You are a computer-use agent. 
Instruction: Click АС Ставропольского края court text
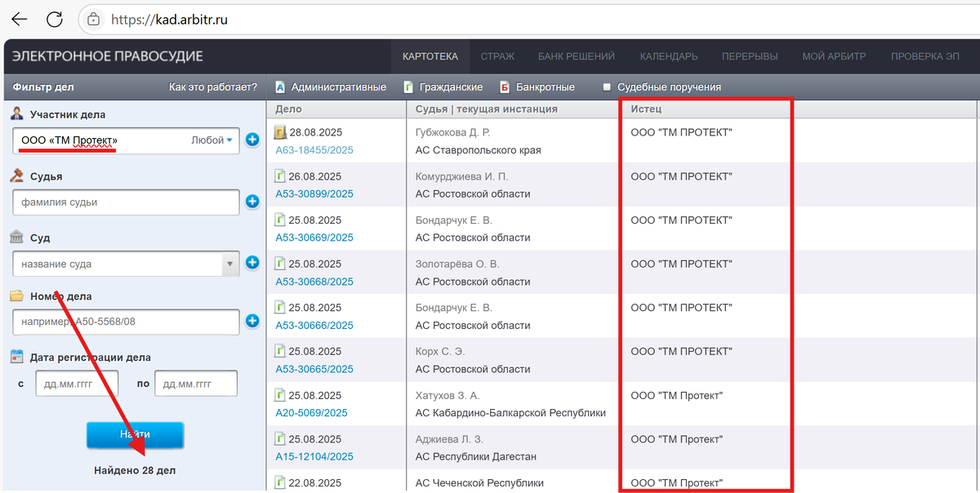click(478, 150)
